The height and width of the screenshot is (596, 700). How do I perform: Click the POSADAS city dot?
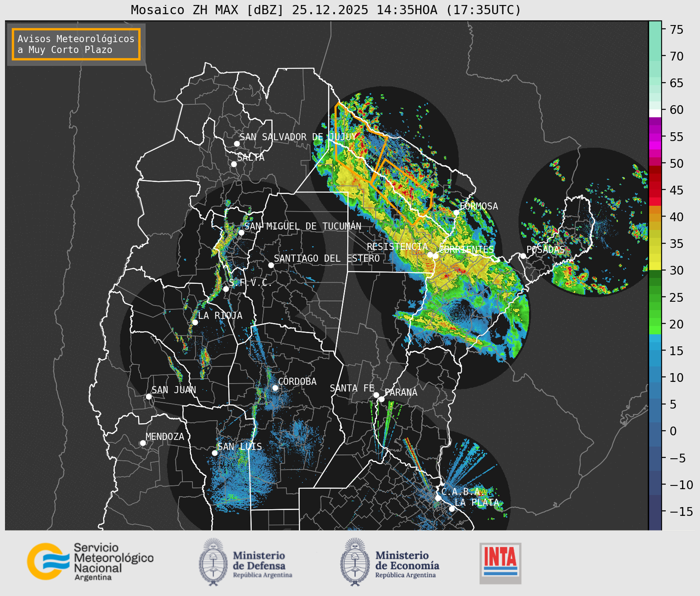523,256
